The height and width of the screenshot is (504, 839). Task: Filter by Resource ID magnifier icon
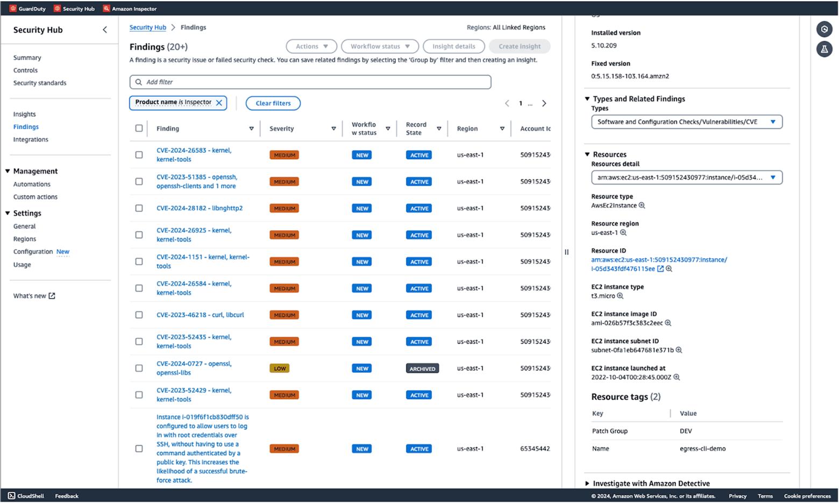[x=669, y=269]
